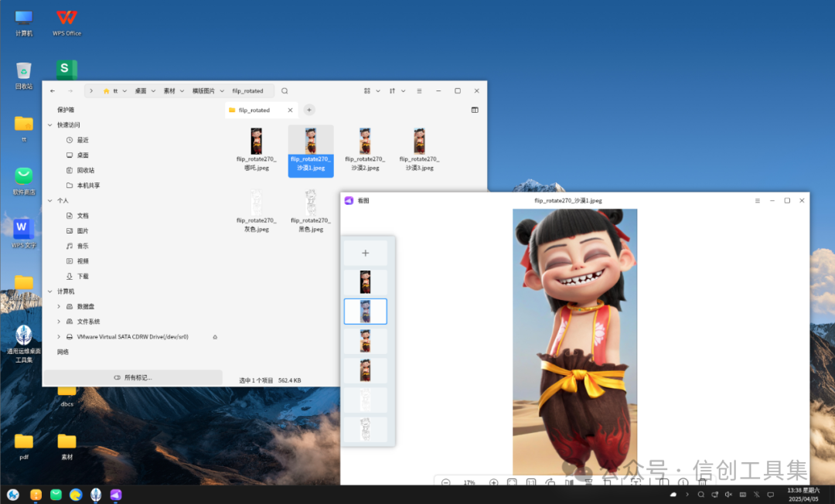835x504 pixels.
Task: Click the sort order icon
Action: [393, 91]
